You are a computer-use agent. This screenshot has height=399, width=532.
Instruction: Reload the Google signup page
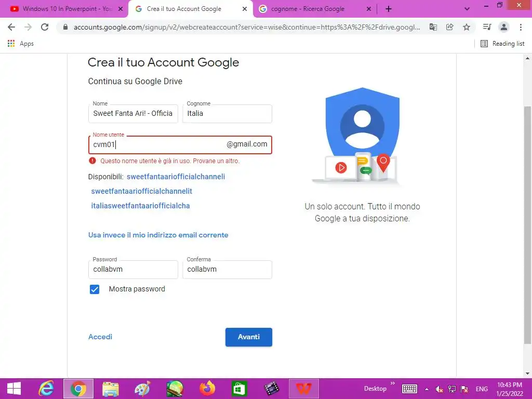[x=45, y=27]
